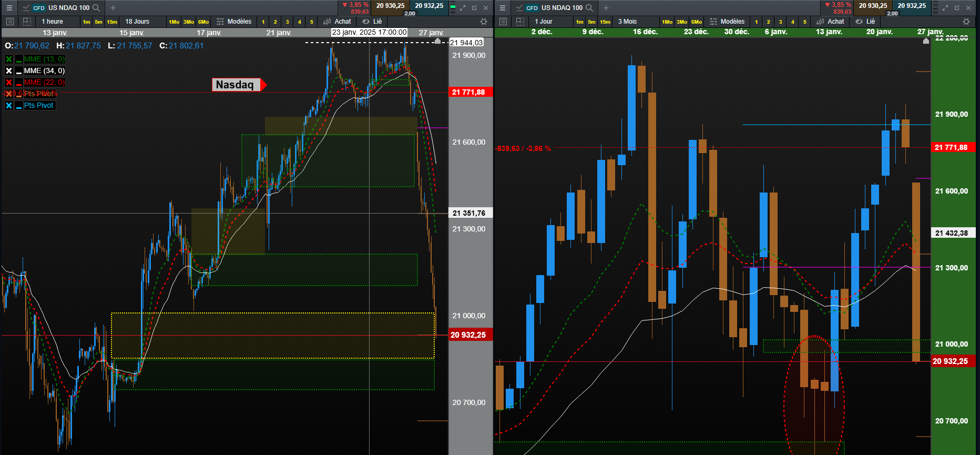This screenshot has height=455, width=980.
Task: Click the symbol search magnifier in right chart
Action: [589, 8]
